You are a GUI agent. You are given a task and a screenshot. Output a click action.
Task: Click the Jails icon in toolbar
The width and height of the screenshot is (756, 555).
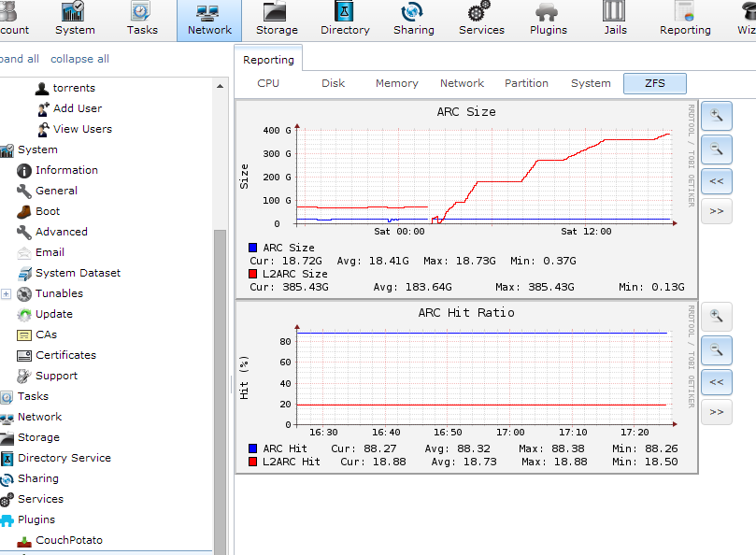point(614,20)
